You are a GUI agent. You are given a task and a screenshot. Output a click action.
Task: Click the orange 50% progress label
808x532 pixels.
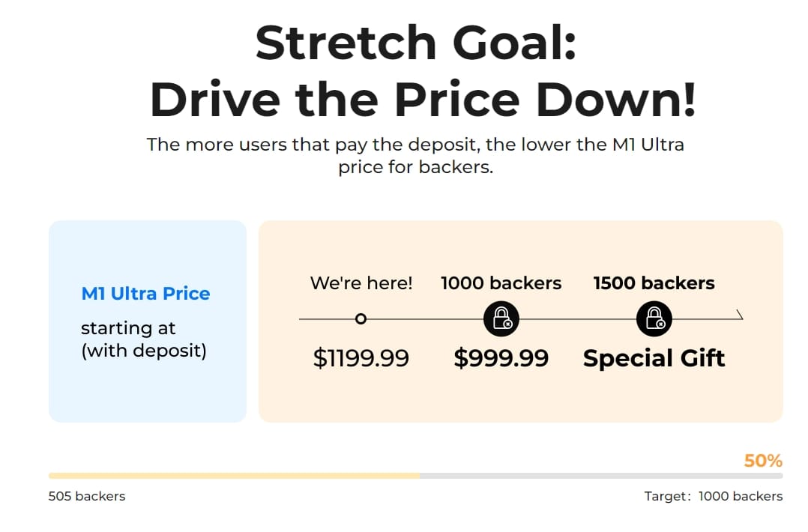[x=762, y=461]
